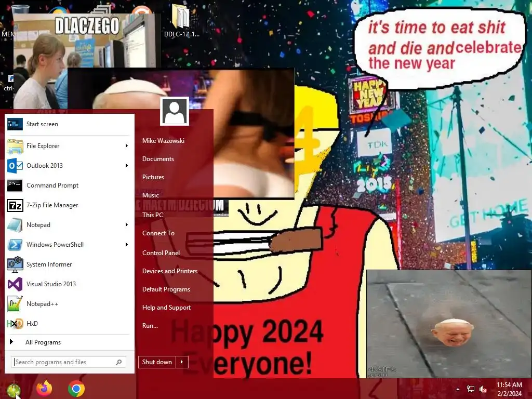This screenshot has width=532, height=399.
Task: Click the File Explorer icon
Action: (15, 146)
